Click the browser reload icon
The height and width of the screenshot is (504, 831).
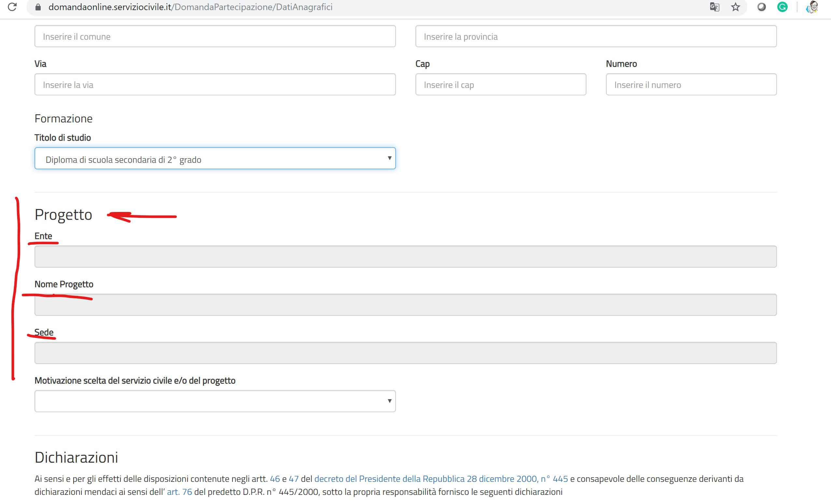point(12,7)
